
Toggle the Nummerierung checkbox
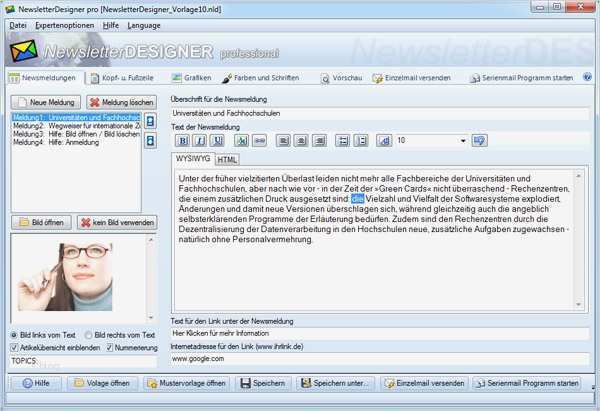(x=132, y=347)
